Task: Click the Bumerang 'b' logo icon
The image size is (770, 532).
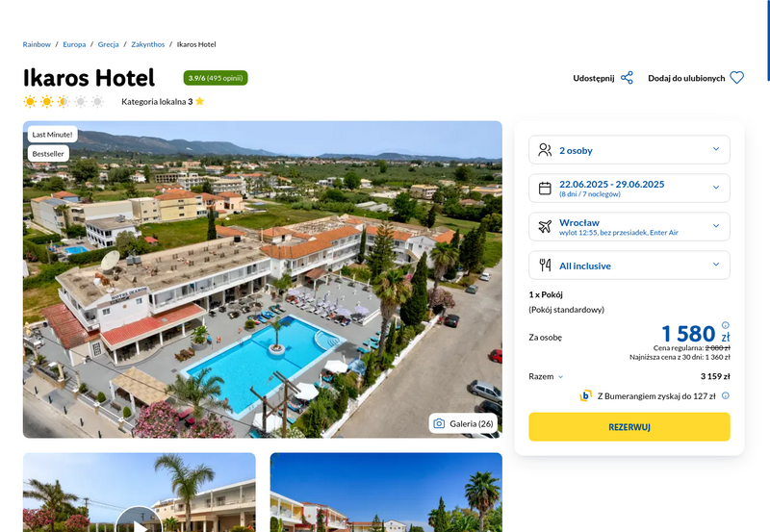Action: (x=585, y=395)
